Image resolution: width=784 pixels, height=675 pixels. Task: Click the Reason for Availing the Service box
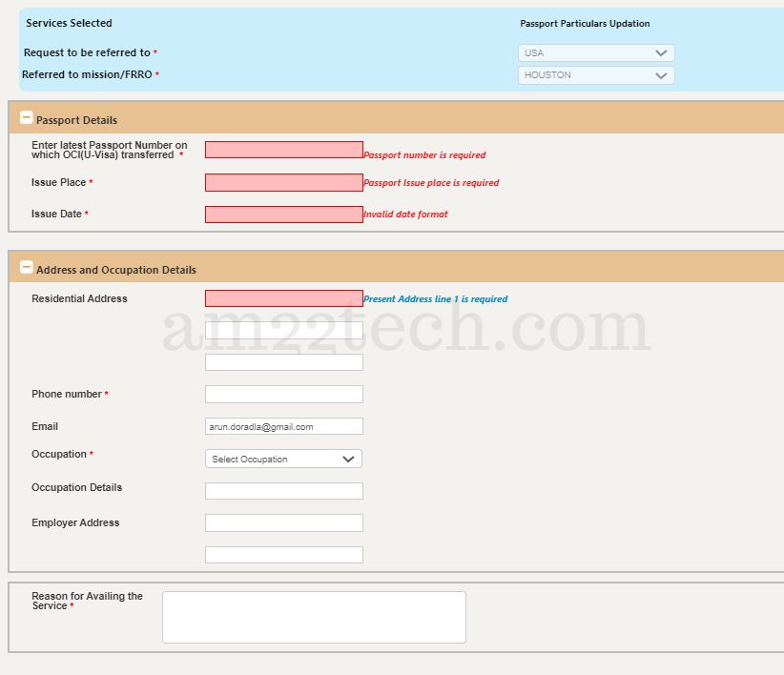pyautogui.click(x=314, y=616)
